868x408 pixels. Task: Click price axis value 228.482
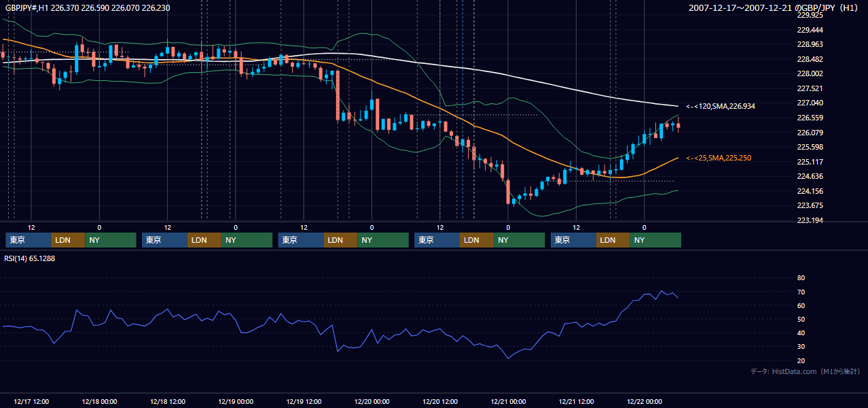810,59
